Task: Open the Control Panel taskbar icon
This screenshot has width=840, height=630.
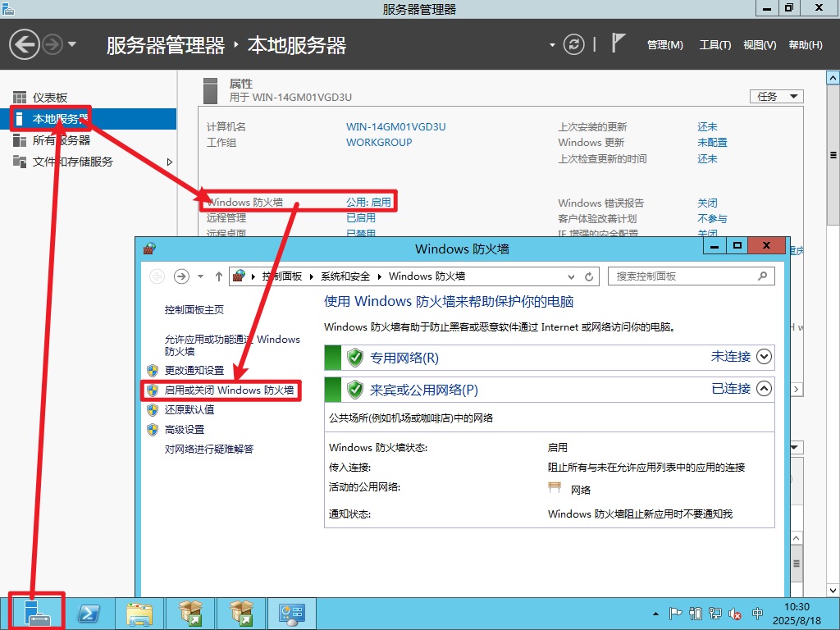Action: tap(292, 614)
